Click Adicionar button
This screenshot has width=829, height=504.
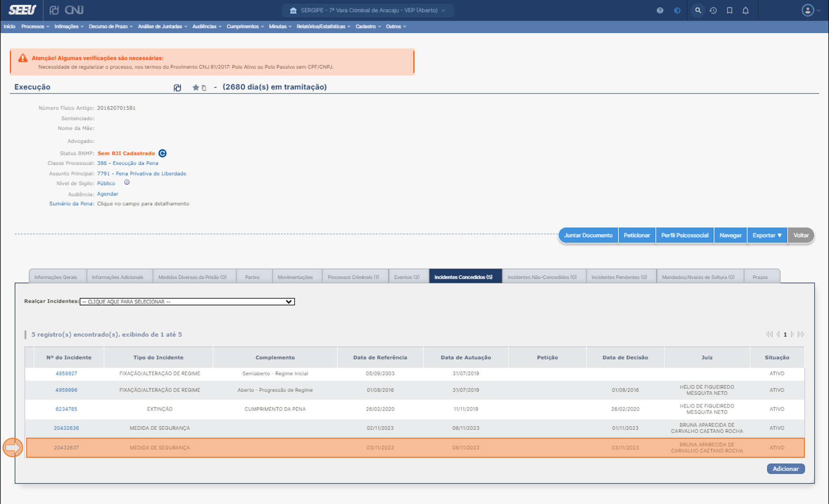(x=786, y=469)
